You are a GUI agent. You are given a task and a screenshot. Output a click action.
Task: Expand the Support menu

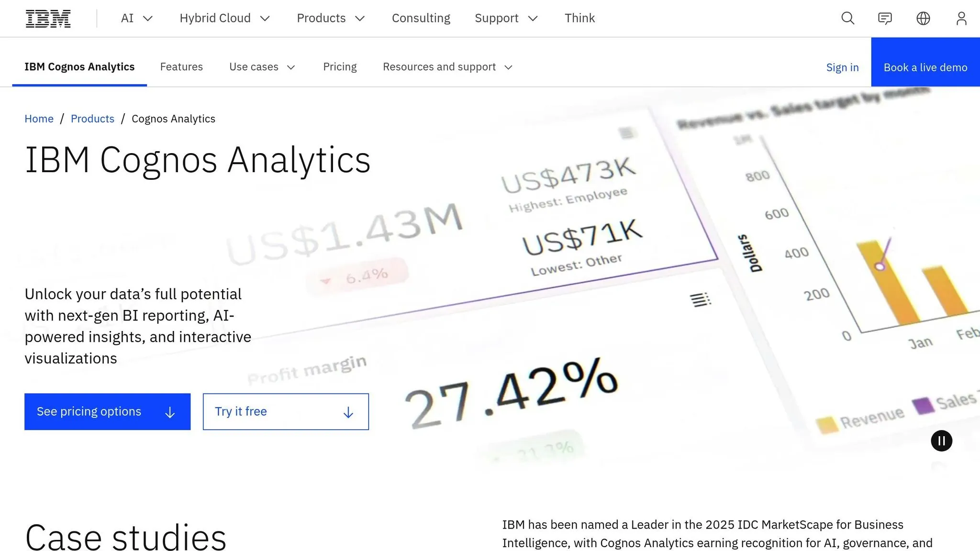[506, 18]
